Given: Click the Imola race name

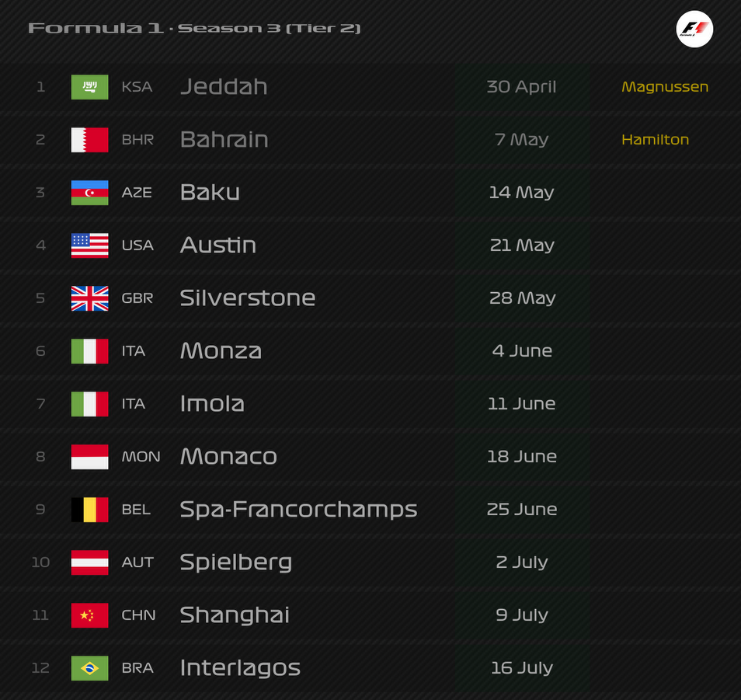Looking at the screenshot, I should [212, 404].
